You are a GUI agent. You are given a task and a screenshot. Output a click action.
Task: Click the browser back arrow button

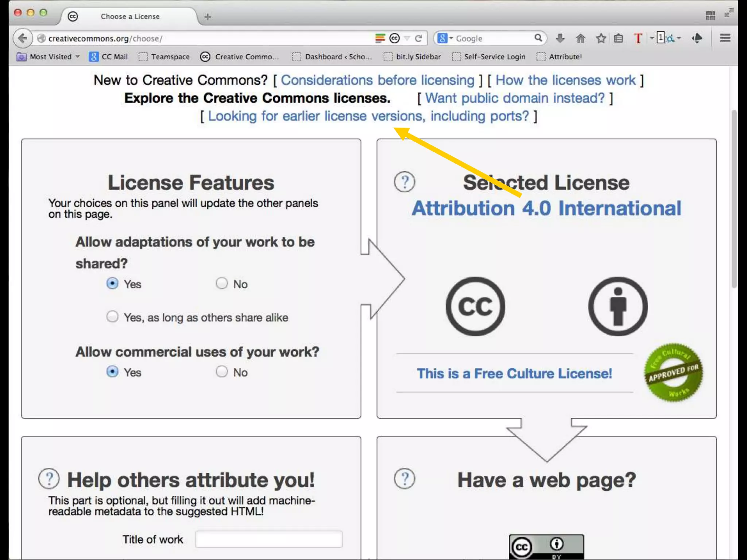pos(23,38)
